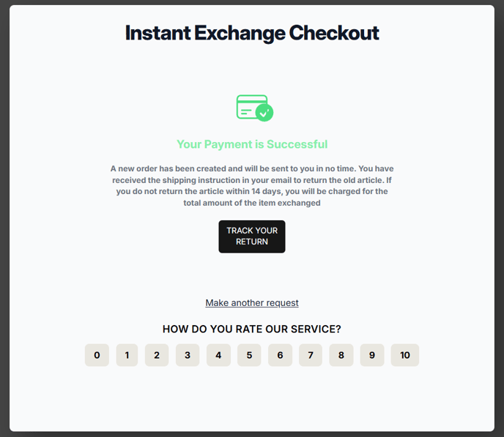Choose score 6 on the rating row
504x437 pixels.
coord(280,355)
